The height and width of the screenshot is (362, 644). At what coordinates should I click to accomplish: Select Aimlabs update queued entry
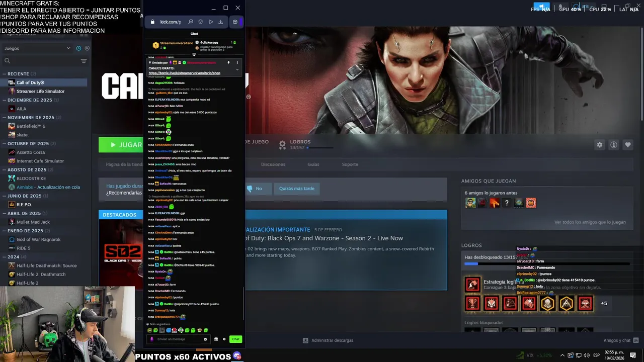click(x=45, y=187)
